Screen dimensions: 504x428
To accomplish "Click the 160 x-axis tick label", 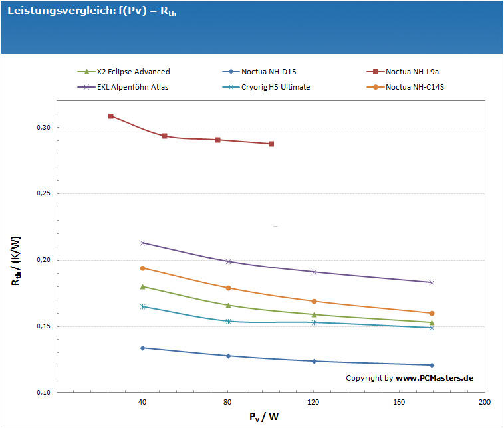I will 399,402.
